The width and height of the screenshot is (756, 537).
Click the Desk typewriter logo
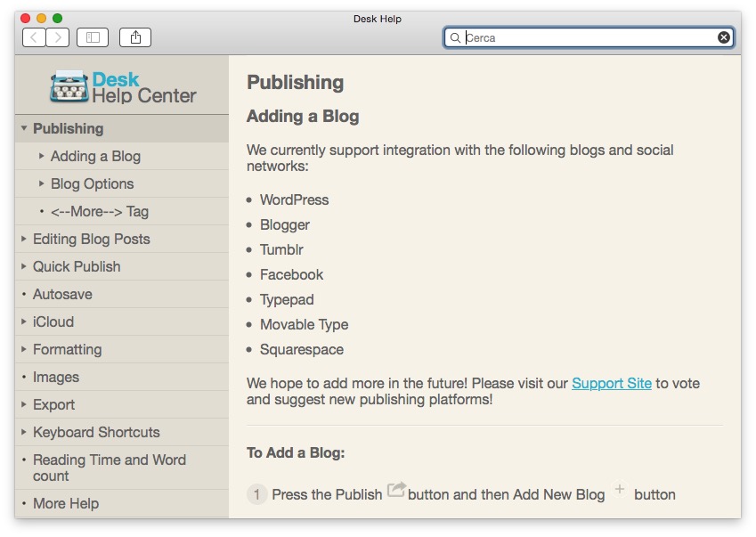(69, 87)
